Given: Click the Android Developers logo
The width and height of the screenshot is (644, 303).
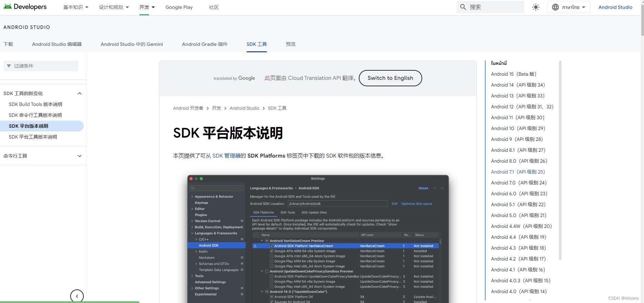Looking at the screenshot, I should click(x=25, y=7).
